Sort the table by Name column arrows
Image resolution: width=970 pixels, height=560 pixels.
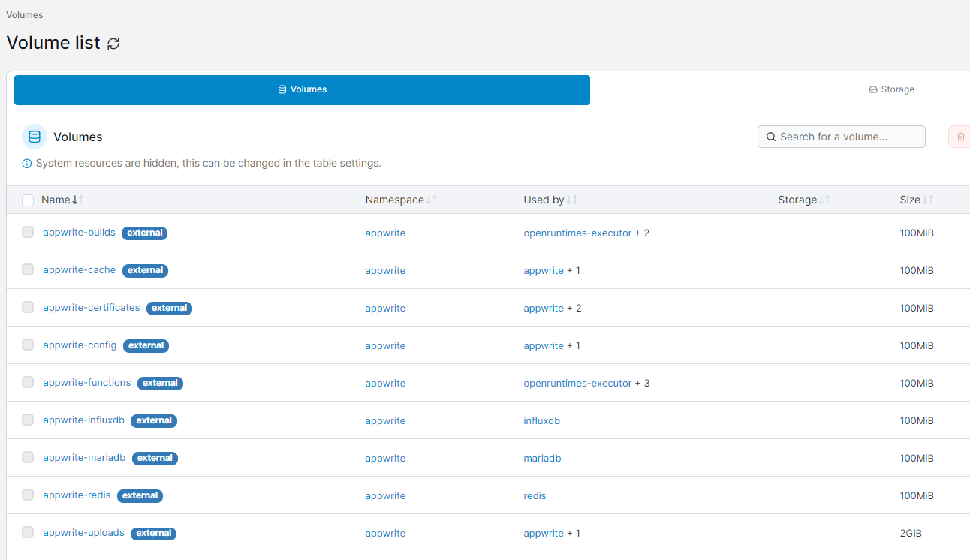[x=78, y=200]
